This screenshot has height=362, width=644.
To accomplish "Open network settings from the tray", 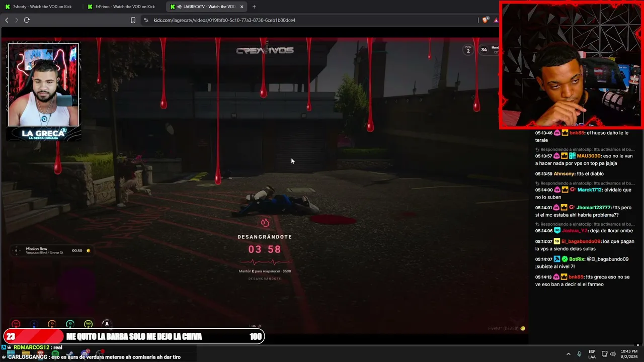I will pos(604,354).
